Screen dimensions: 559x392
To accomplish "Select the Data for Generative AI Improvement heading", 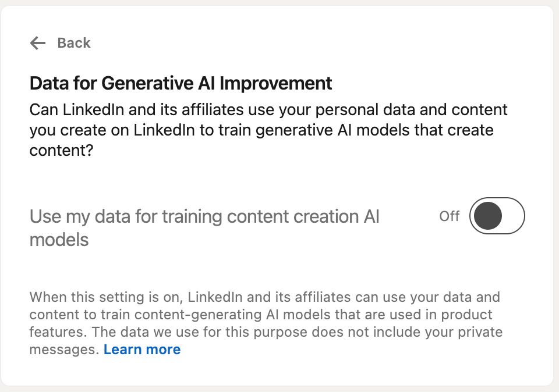I will pos(179,83).
